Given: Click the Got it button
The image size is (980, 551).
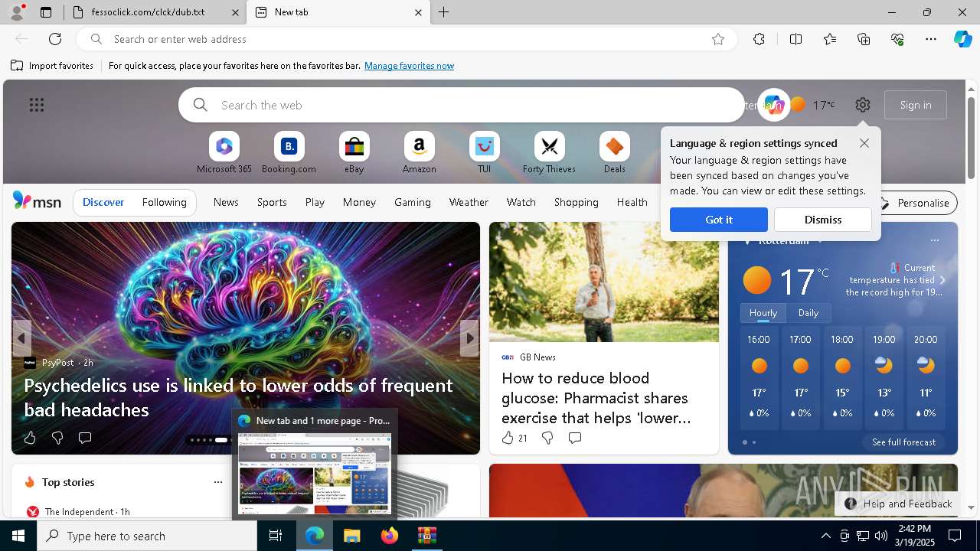Looking at the screenshot, I should pyautogui.click(x=719, y=220).
